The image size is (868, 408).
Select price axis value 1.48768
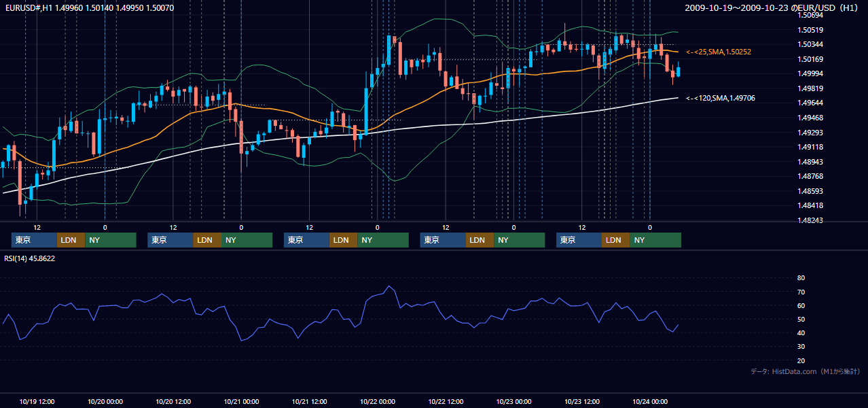point(811,176)
